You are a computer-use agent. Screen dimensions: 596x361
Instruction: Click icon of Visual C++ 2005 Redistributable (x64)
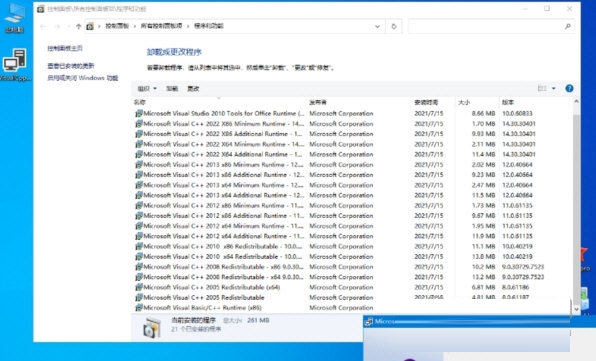pyautogui.click(x=139, y=287)
